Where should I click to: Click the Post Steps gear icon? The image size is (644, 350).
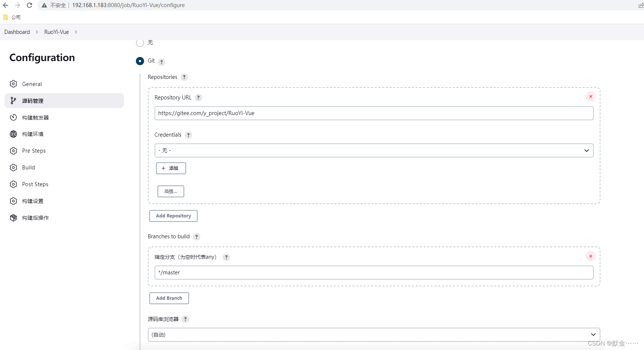(13, 184)
